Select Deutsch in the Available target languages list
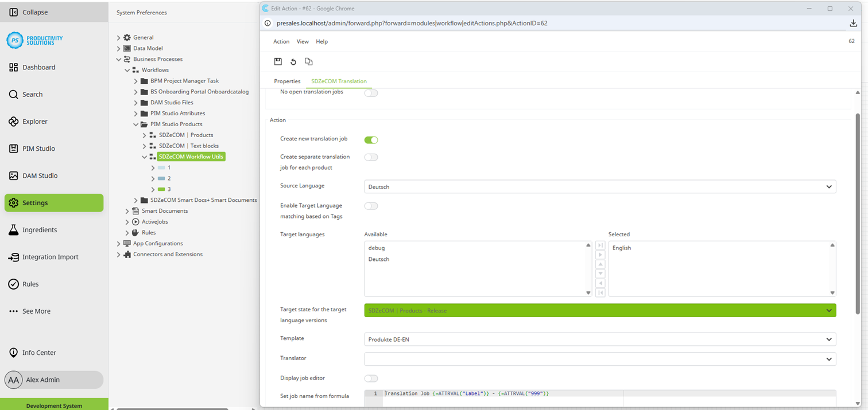The image size is (868, 410). 378,259
